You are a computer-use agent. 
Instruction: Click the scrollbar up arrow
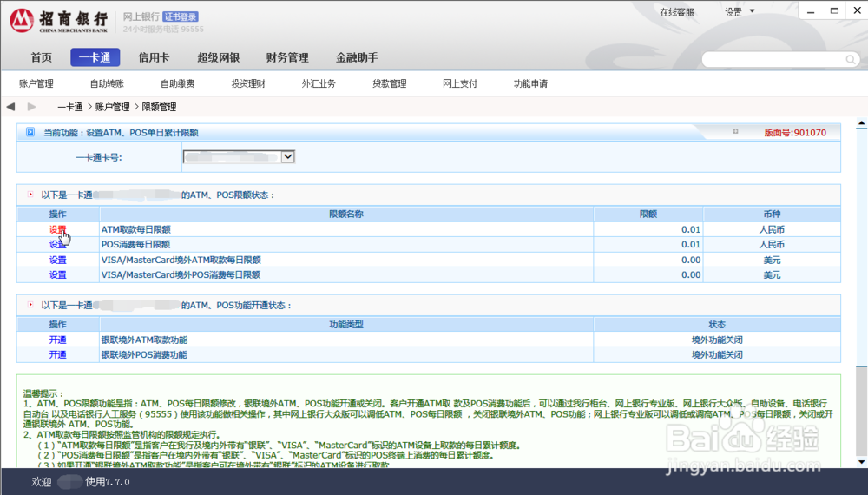[861, 123]
